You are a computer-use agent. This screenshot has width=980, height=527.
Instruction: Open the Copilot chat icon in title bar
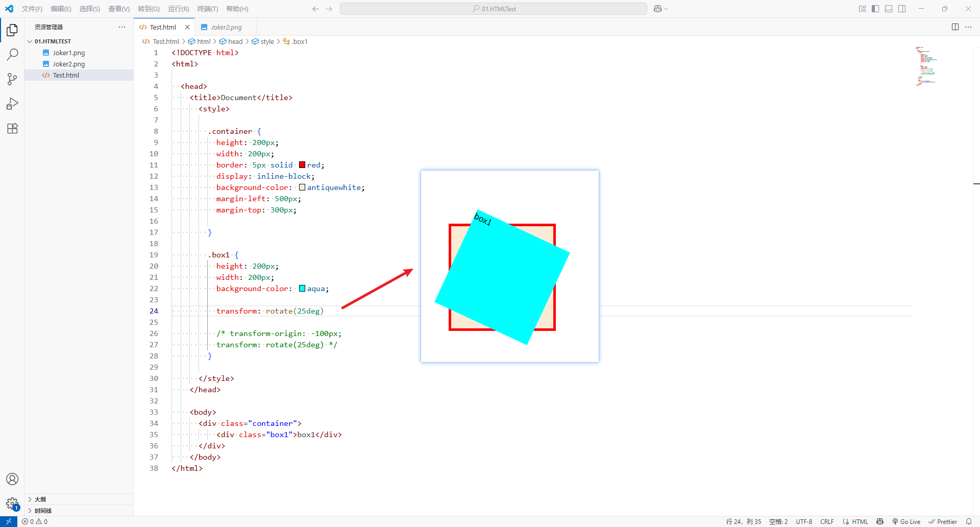point(657,9)
